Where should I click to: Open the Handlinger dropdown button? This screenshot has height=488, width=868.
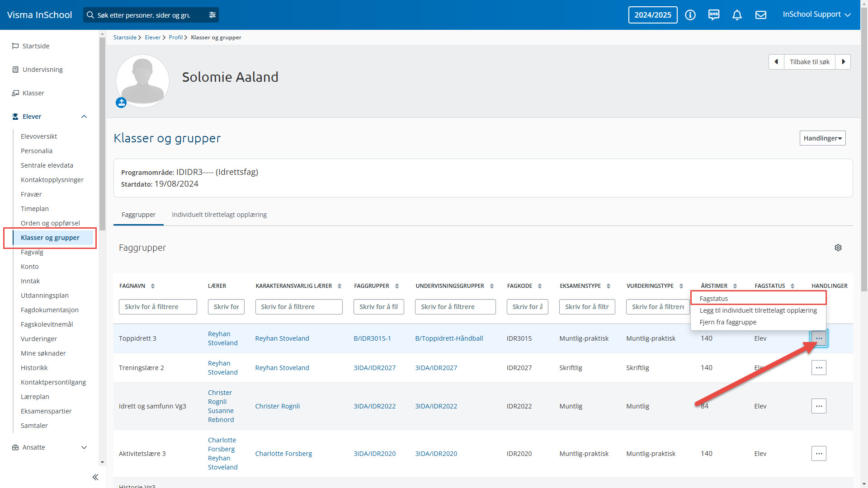pyautogui.click(x=822, y=138)
